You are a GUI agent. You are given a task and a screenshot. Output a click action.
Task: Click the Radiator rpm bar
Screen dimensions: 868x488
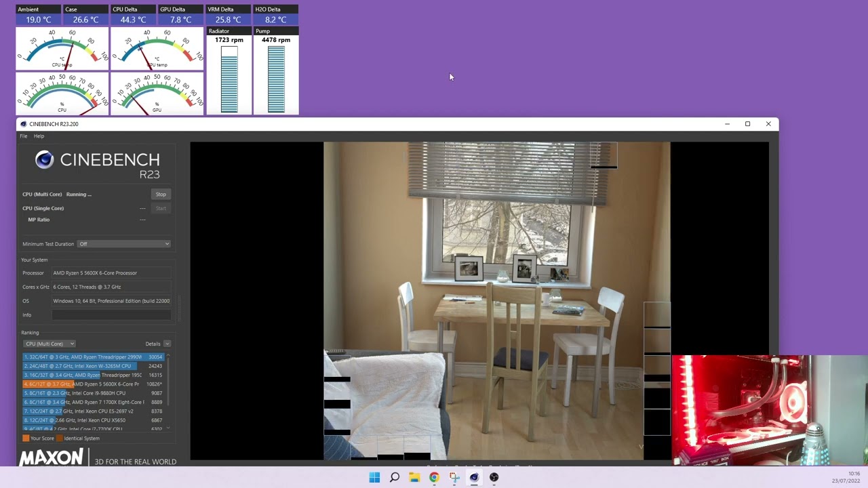coord(229,79)
